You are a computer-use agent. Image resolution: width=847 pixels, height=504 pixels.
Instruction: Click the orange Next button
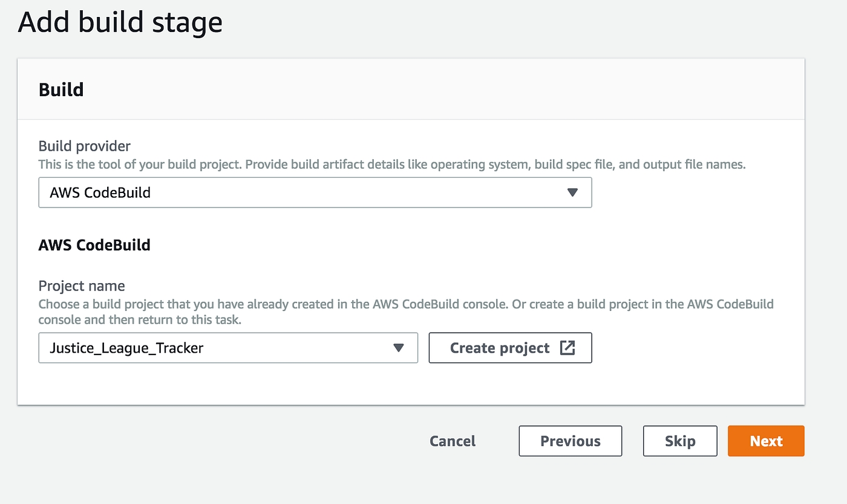(x=765, y=441)
